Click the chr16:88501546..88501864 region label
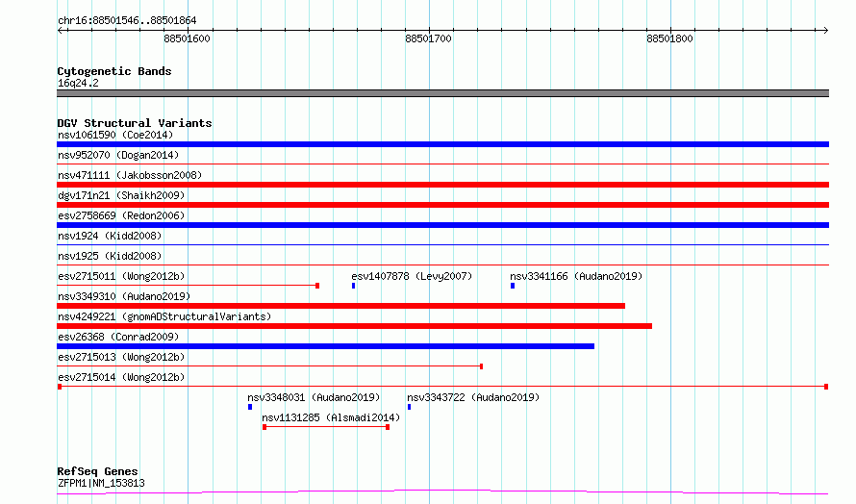Viewport: 856px width, 504px height. [x=127, y=20]
